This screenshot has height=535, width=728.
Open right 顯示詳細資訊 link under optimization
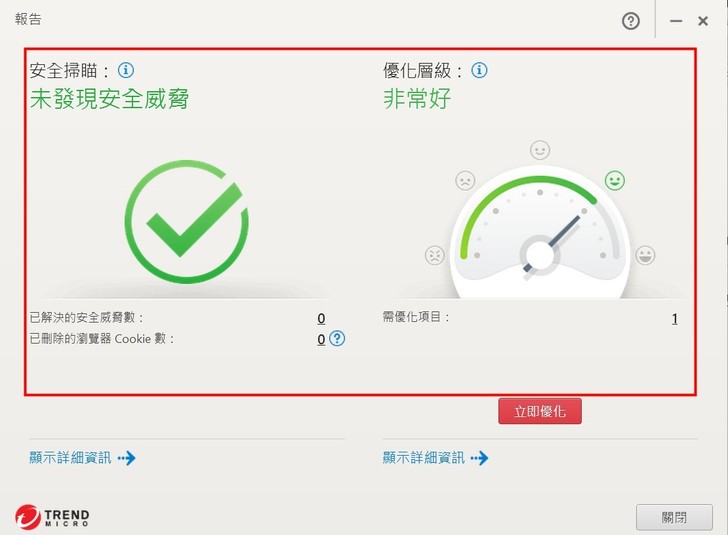pos(436,458)
